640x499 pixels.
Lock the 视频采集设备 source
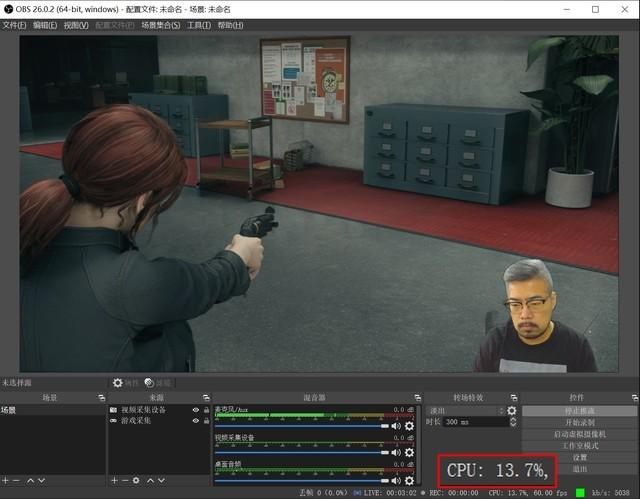point(206,410)
